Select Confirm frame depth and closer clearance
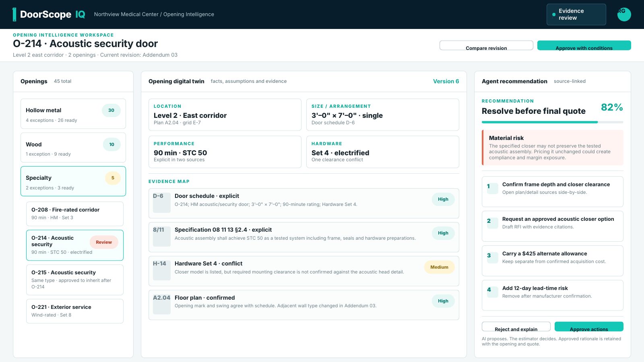This screenshot has height=362, width=644. [553, 191]
